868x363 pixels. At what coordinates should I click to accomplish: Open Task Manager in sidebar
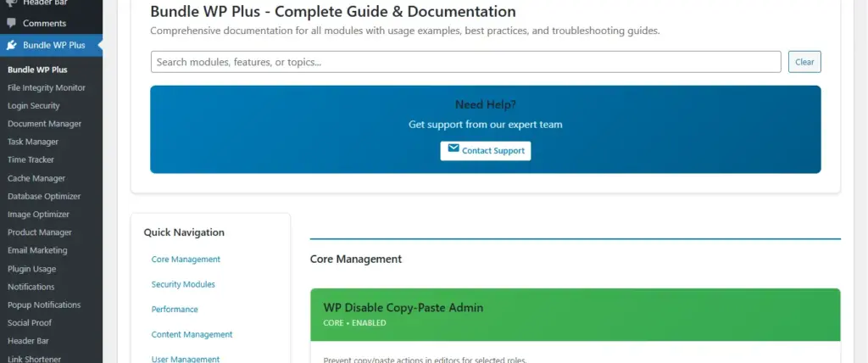click(33, 142)
